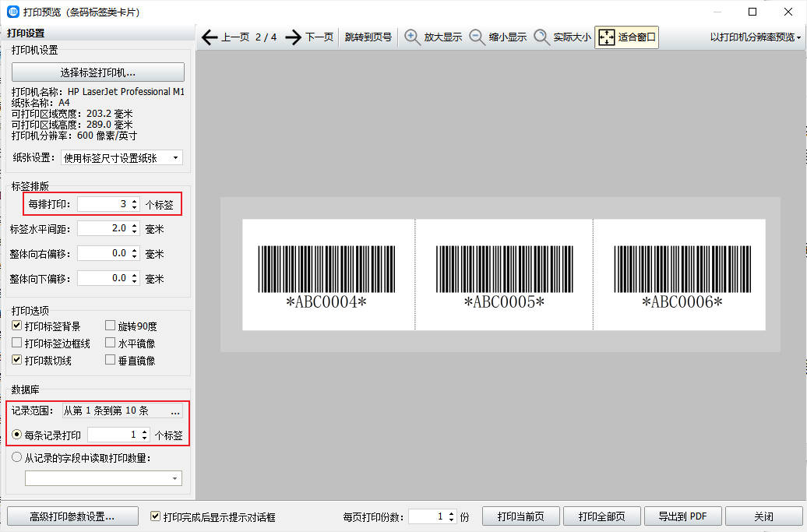Open 以打印机分辨率预览 dropdown
Image resolution: width=807 pixels, height=532 pixels.
[x=755, y=37]
